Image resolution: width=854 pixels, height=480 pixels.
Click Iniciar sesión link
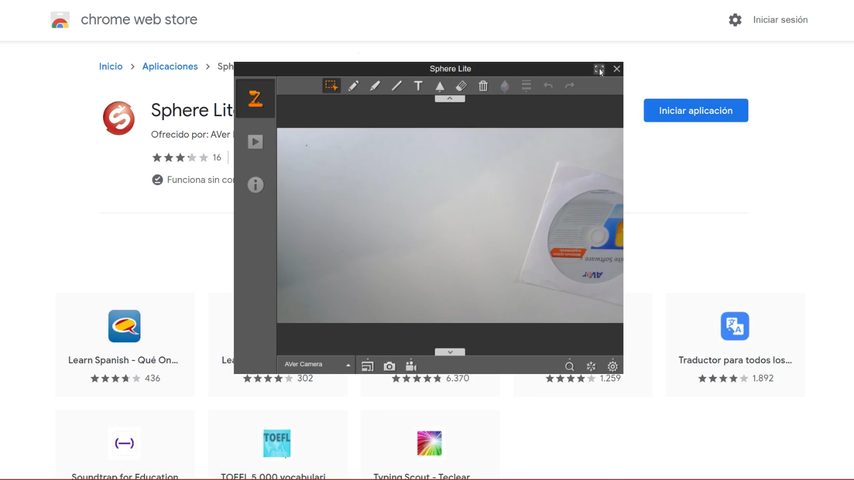pos(780,20)
